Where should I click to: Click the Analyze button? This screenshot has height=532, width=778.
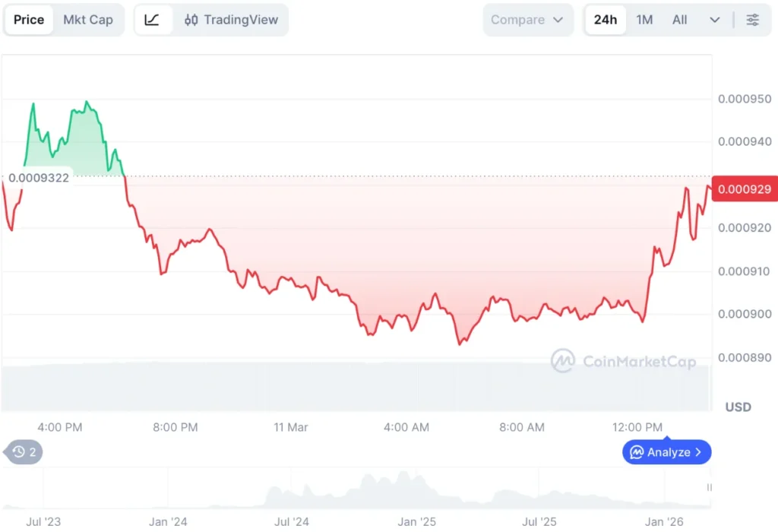pyautogui.click(x=666, y=452)
